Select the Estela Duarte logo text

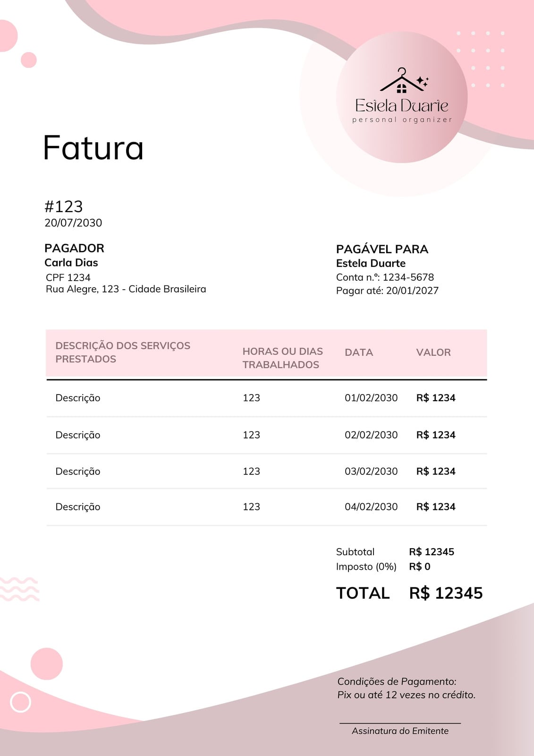coord(402,105)
